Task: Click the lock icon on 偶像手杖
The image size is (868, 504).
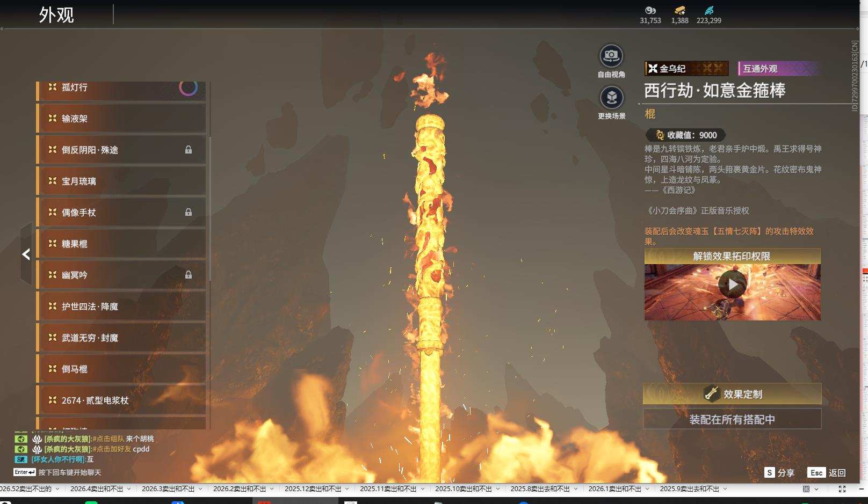Action: (x=189, y=212)
